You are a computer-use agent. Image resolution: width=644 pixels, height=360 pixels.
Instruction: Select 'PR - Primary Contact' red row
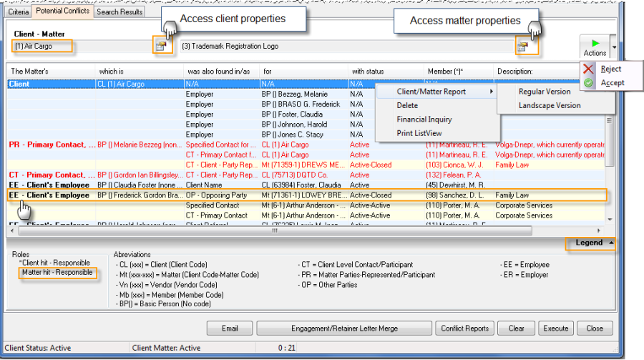(x=306, y=145)
